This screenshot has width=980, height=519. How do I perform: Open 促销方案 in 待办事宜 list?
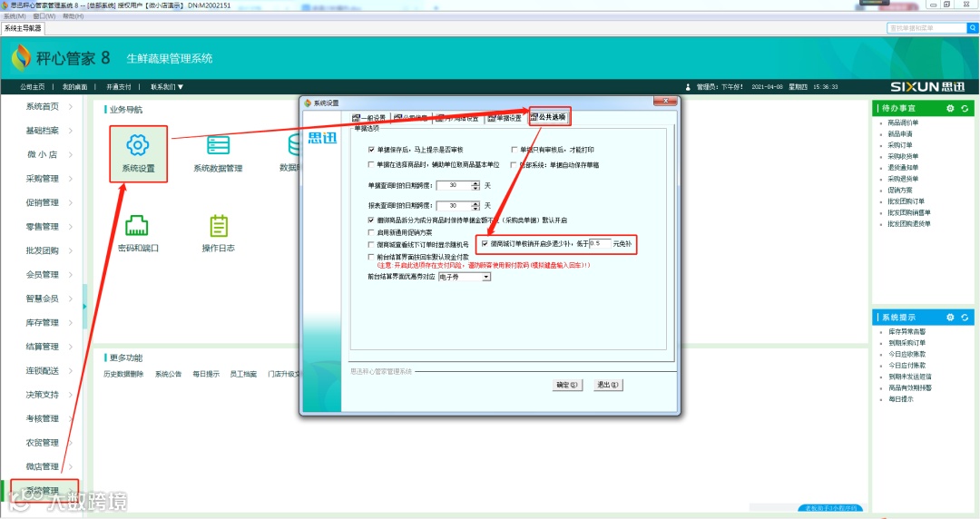900,191
